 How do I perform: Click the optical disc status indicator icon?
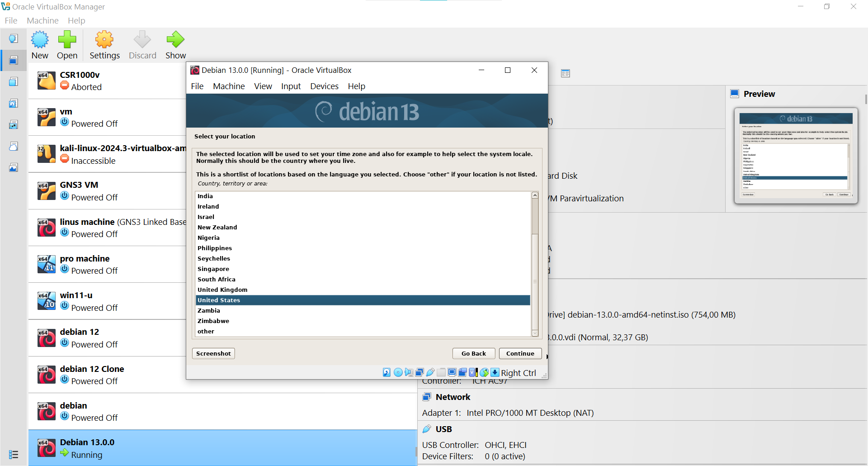click(398, 372)
